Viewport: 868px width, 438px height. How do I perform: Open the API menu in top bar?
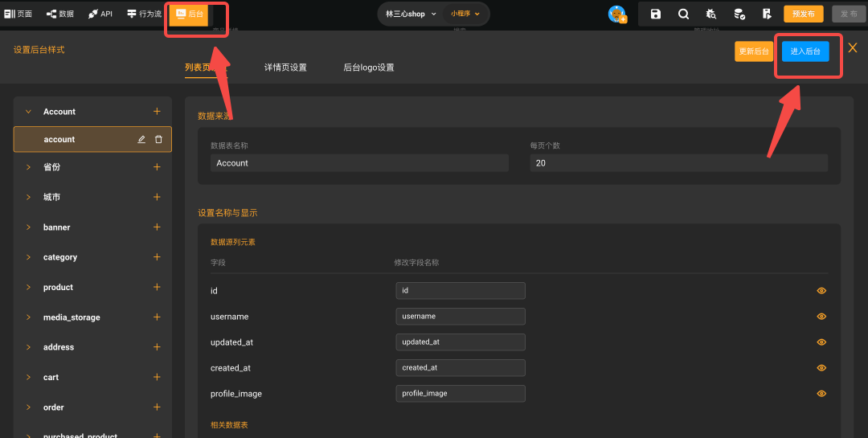[100, 14]
